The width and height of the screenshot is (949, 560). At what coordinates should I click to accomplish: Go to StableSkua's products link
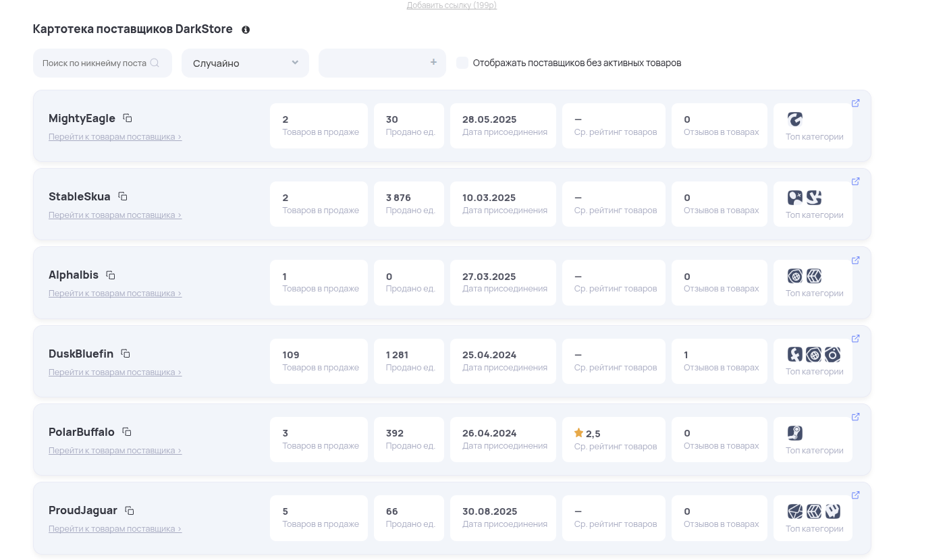[x=115, y=215]
